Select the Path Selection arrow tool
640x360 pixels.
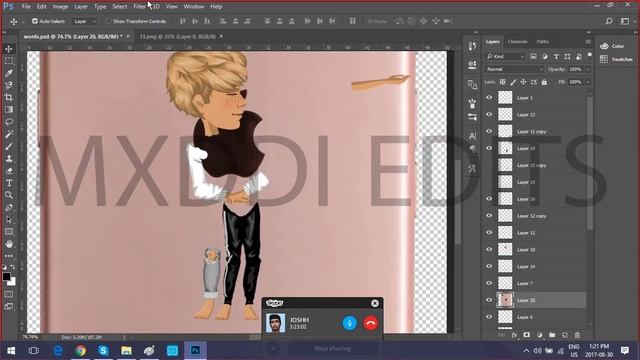(x=9, y=220)
